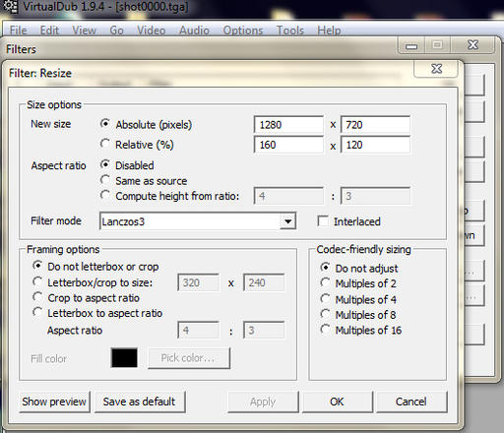
Task: Select Letterbox/crop to size option
Action: [x=37, y=281]
